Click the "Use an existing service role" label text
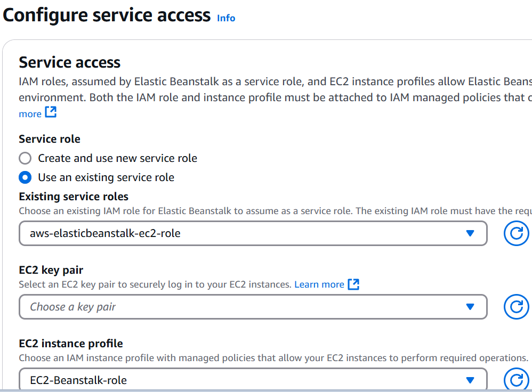The image size is (532, 392). 106,177
